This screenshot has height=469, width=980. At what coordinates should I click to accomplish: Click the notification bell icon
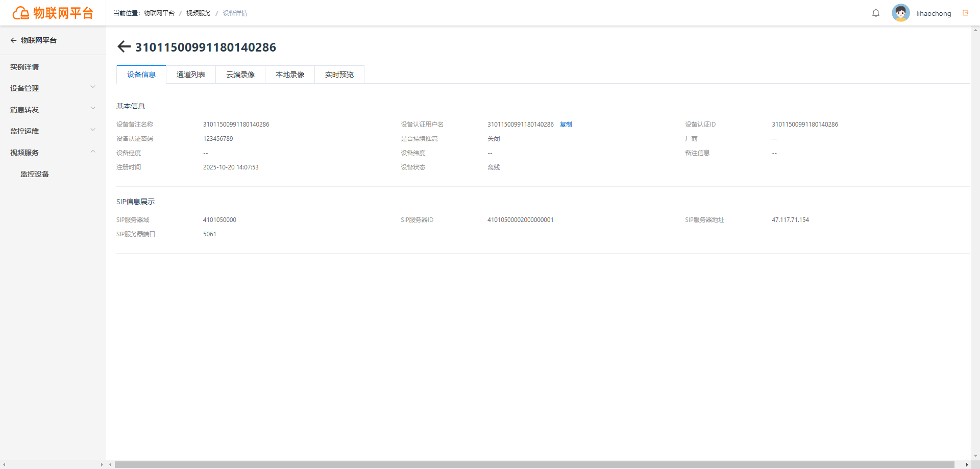876,13
